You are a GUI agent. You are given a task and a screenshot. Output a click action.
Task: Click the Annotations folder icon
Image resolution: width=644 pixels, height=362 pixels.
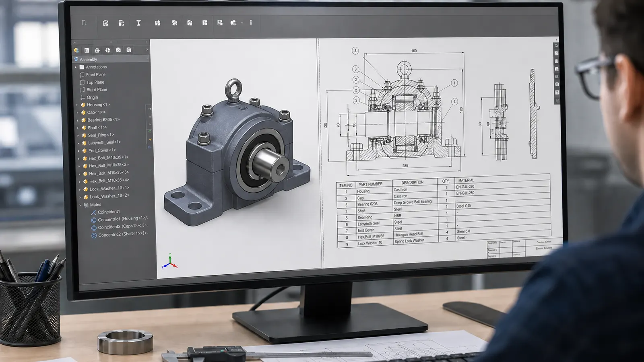pyautogui.click(x=82, y=67)
